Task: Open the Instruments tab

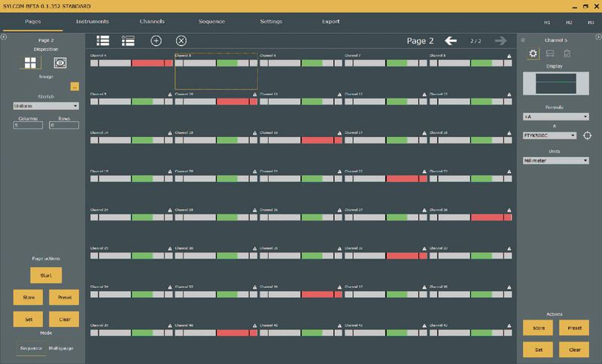Action: click(x=93, y=21)
